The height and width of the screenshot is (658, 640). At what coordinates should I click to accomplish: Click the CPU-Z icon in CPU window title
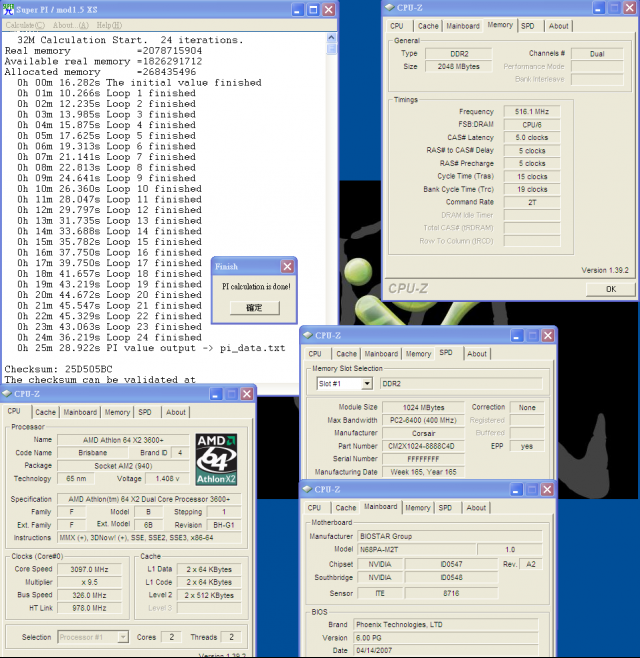point(7,394)
